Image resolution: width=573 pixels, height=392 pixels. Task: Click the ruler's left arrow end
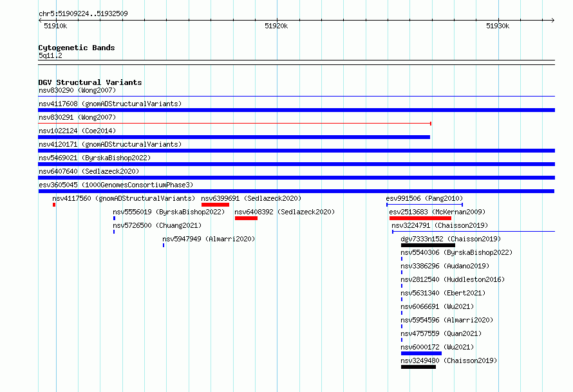40,20
